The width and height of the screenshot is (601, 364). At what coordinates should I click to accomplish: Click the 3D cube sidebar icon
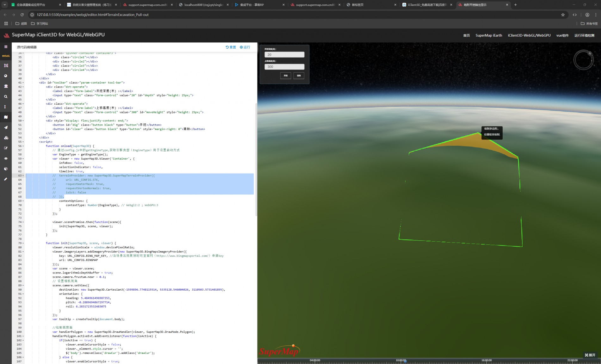tap(6, 169)
